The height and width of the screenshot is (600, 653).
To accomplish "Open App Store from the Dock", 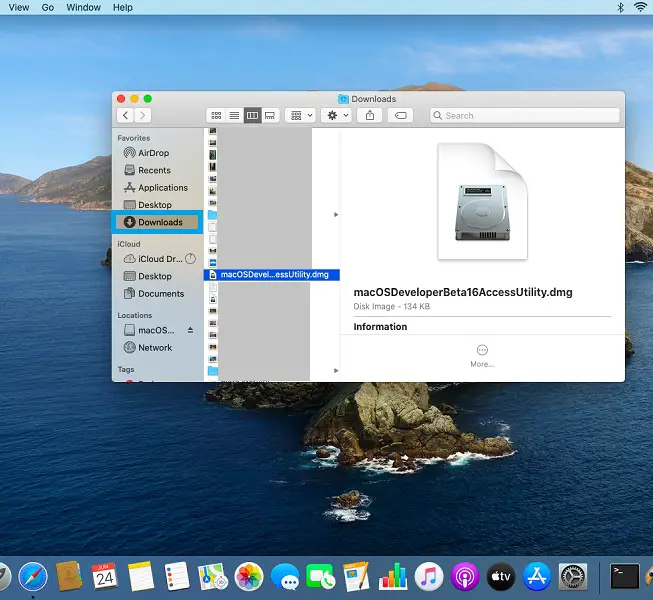I will tap(537, 577).
